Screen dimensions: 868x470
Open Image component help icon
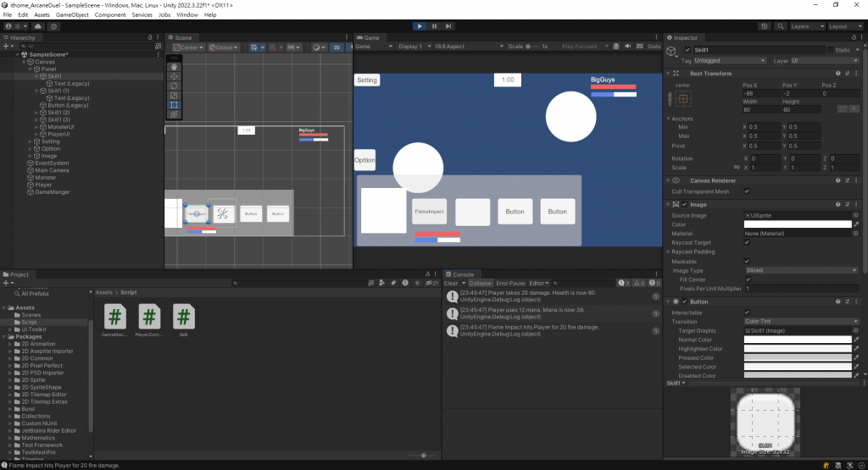click(838, 205)
